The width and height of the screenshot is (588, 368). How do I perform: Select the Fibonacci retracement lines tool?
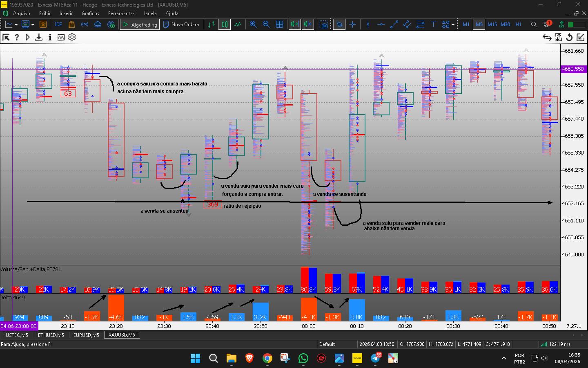pyautogui.click(x=420, y=25)
